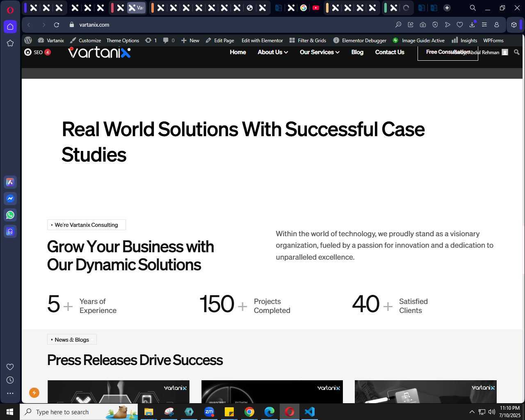Open Google Chrome from the taskbar
The height and width of the screenshot is (420, 525).
pyautogui.click(x=249, y=412)
